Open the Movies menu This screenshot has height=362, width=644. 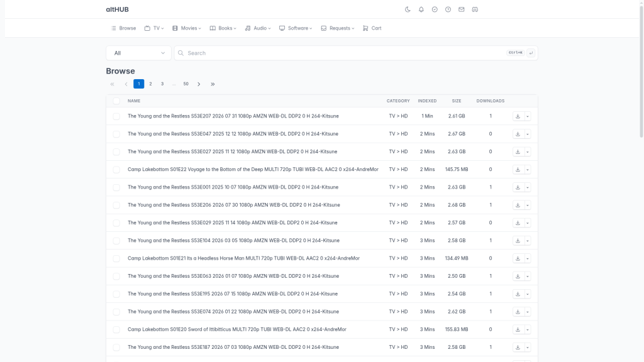[186, 28]
